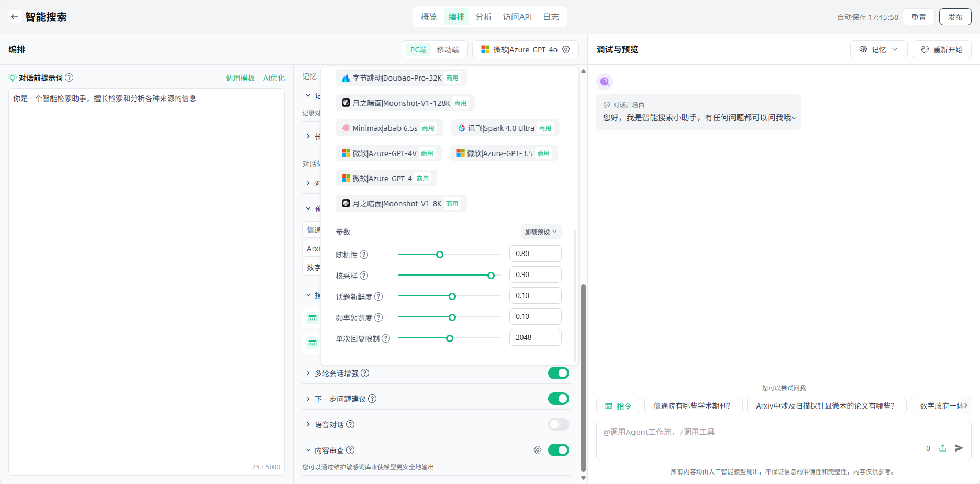Viewport: 980px width, 484px height.
Task: Click the help icon beside 语音对话
Action: point(350,424)
